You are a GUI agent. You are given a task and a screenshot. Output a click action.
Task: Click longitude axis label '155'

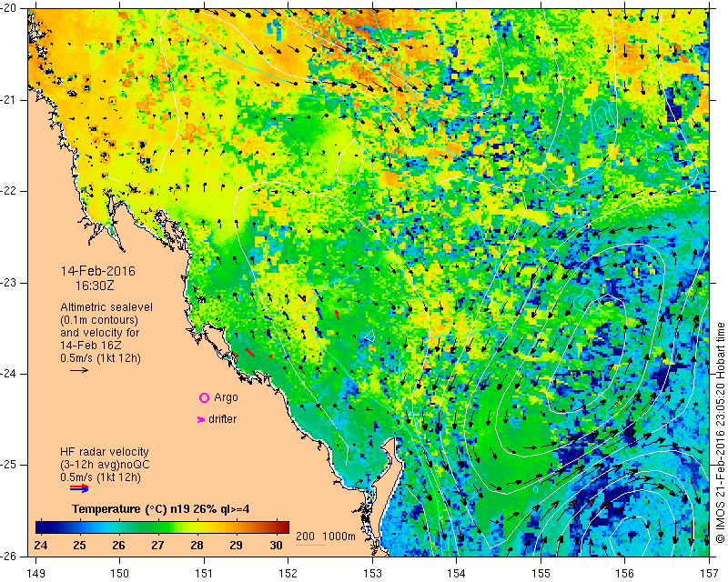tap(541, 573)
